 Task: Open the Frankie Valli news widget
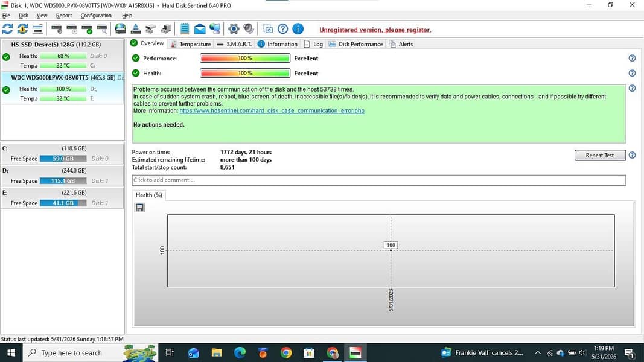tap(482, 352)
